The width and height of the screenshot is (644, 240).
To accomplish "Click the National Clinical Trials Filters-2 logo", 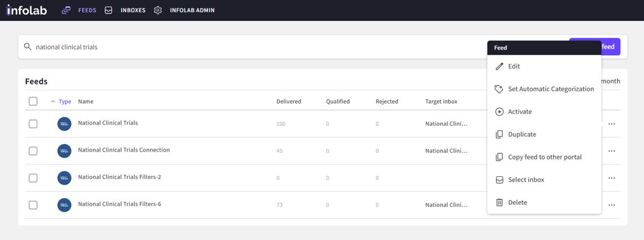I will click(65, 178).
